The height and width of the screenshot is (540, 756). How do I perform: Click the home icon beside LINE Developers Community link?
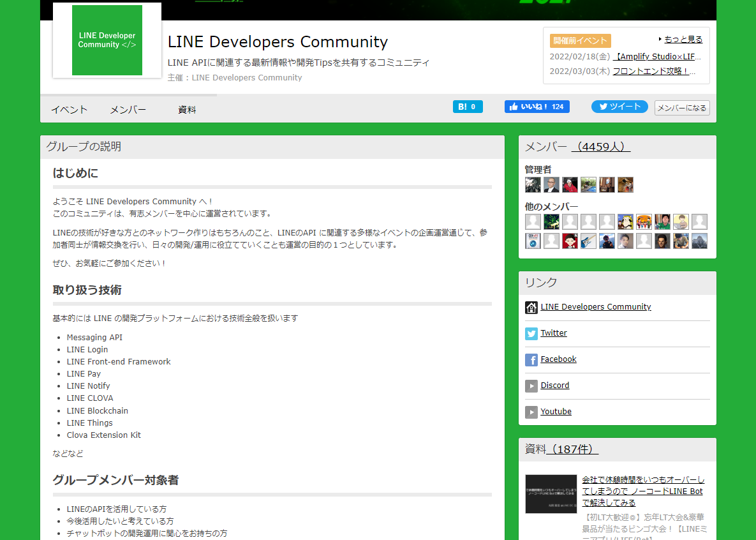coord(531,308)
